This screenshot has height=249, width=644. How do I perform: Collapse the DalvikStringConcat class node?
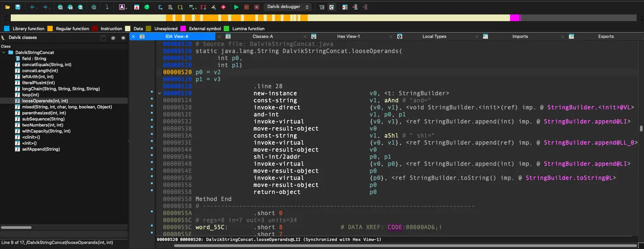4,52
